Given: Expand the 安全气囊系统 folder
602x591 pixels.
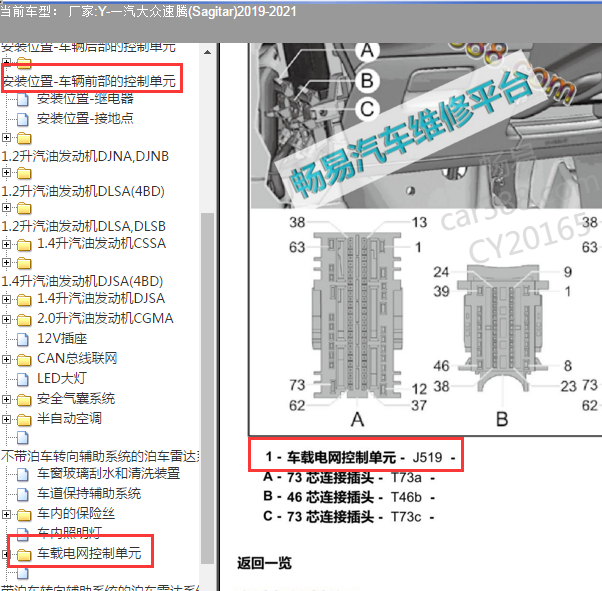Looking at the screenshot, I should (6, 399).
